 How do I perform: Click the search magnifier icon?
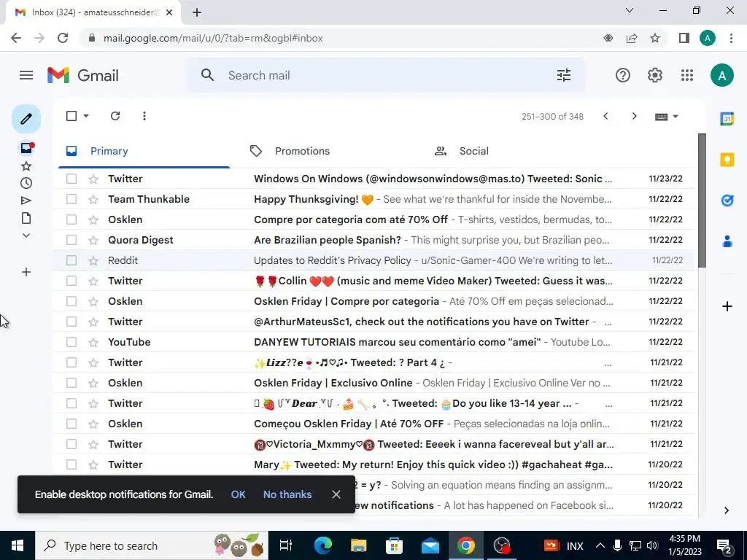coord(207,75)
